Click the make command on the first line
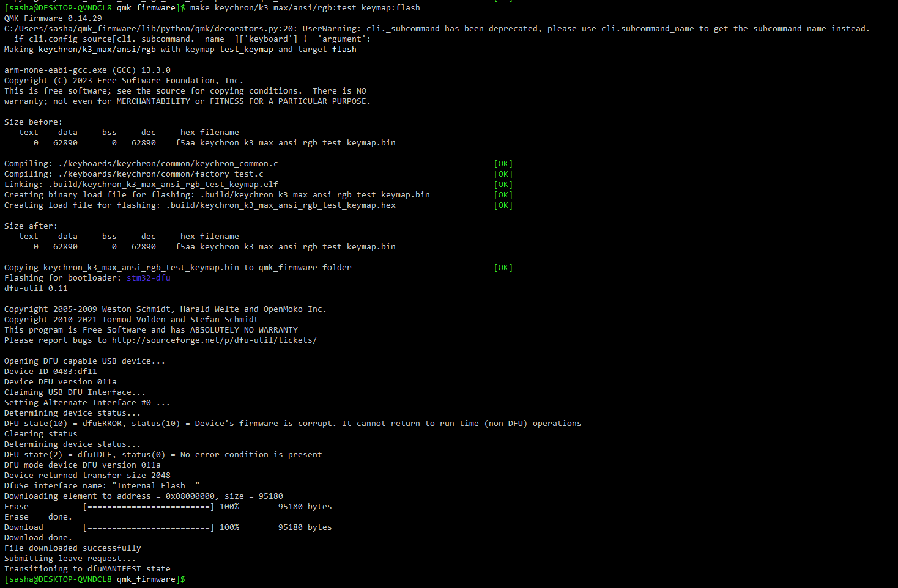 [x=305, y=7]
